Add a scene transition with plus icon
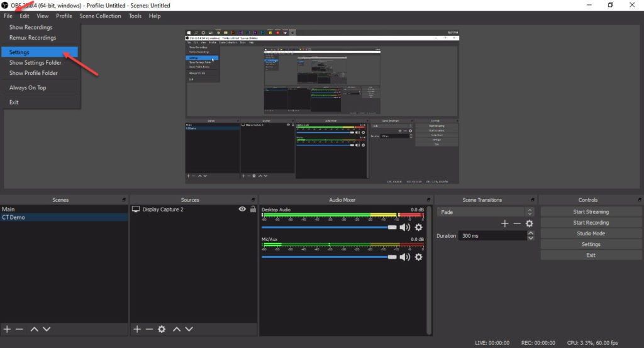Screen dimensions: 644x348 pyautogui.click(x=505, y=223)
